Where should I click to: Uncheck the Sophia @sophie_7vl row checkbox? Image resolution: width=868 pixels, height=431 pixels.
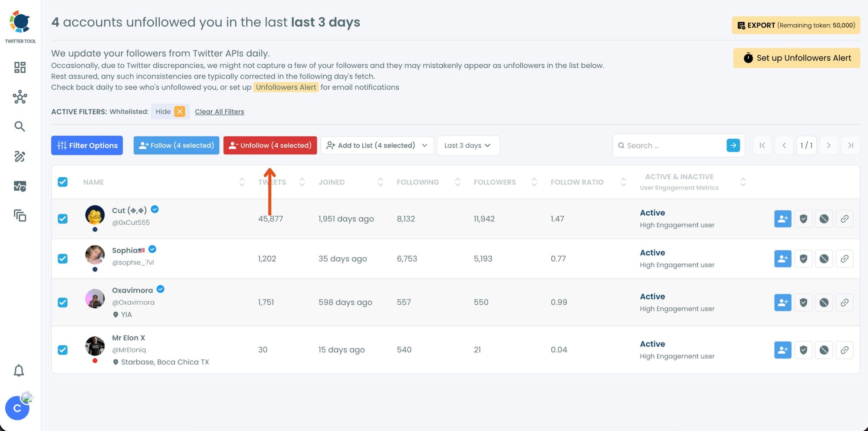62,259
